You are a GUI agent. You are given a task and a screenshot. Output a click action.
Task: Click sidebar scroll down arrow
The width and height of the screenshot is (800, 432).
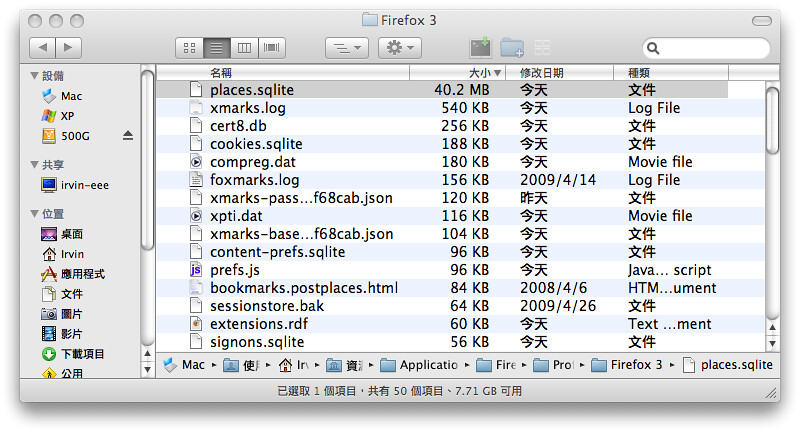click(147, 369)
